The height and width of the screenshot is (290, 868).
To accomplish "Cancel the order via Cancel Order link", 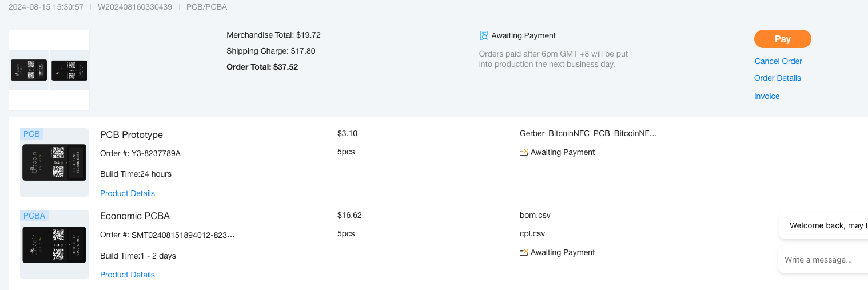I will [778, 61].
